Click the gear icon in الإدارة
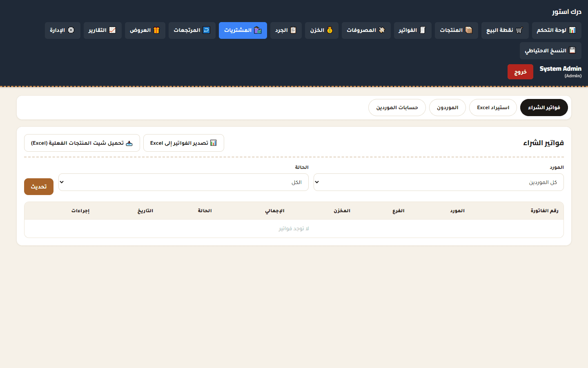 coord(71,30)
